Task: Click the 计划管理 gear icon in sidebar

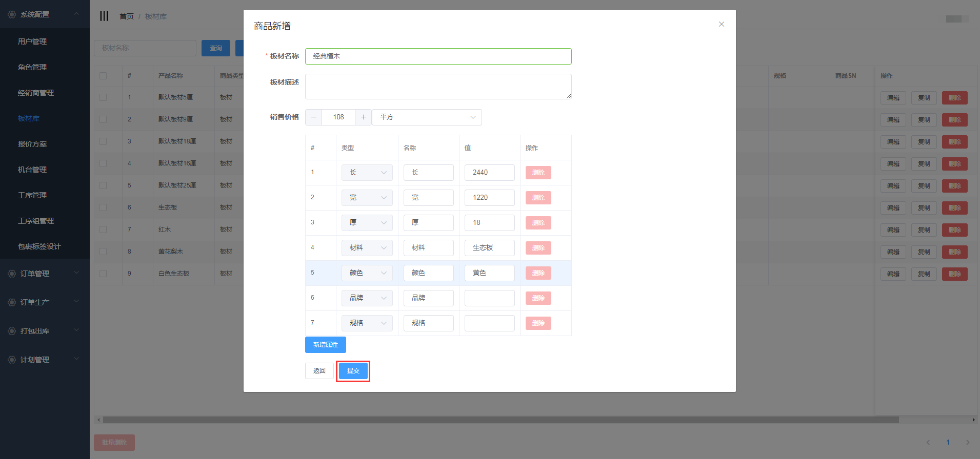Action: pyautogui.click(x=12, y=360)
